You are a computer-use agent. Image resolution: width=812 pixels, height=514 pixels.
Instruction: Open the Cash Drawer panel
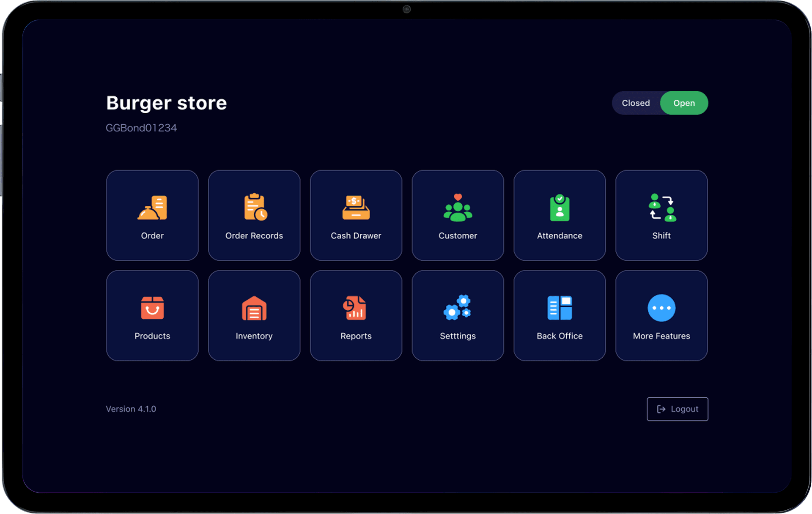[x=356, y=215]
